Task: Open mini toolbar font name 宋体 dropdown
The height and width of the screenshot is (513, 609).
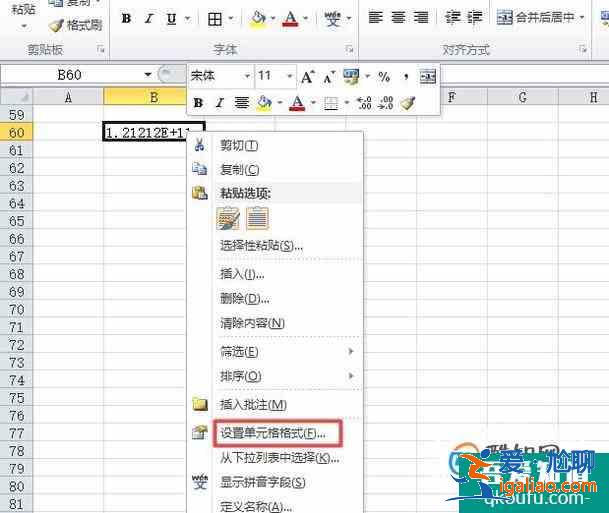Action: click(x=247, y=76)
